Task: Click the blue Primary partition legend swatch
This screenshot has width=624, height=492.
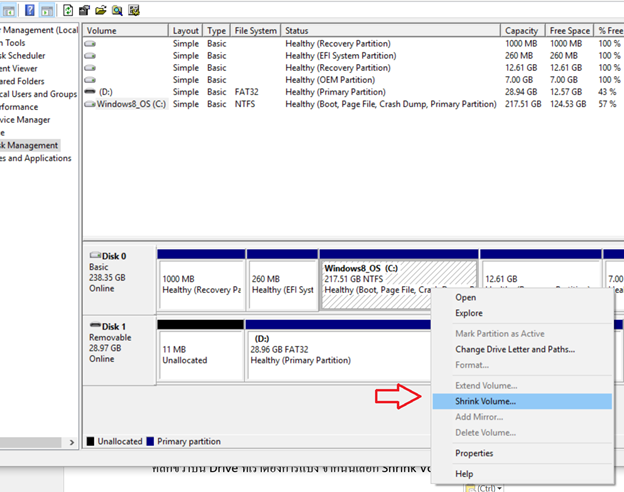Action: click(150, 441)
